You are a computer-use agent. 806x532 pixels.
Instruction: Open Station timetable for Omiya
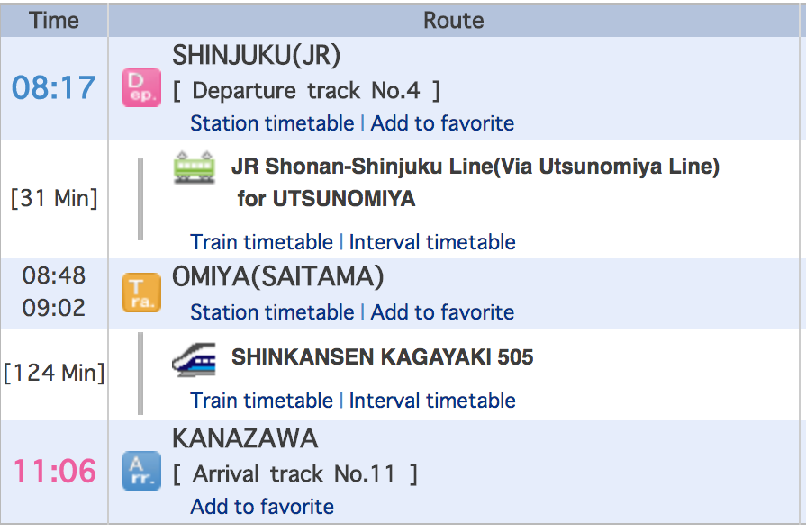(x=272, y=312)
